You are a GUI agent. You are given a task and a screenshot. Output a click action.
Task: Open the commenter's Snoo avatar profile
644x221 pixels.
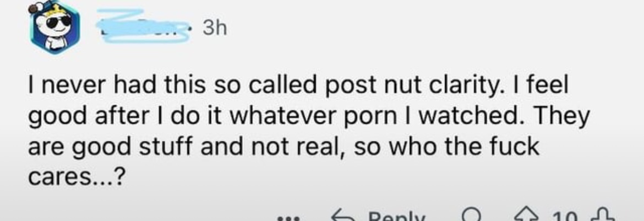click(x=55, y=28)
